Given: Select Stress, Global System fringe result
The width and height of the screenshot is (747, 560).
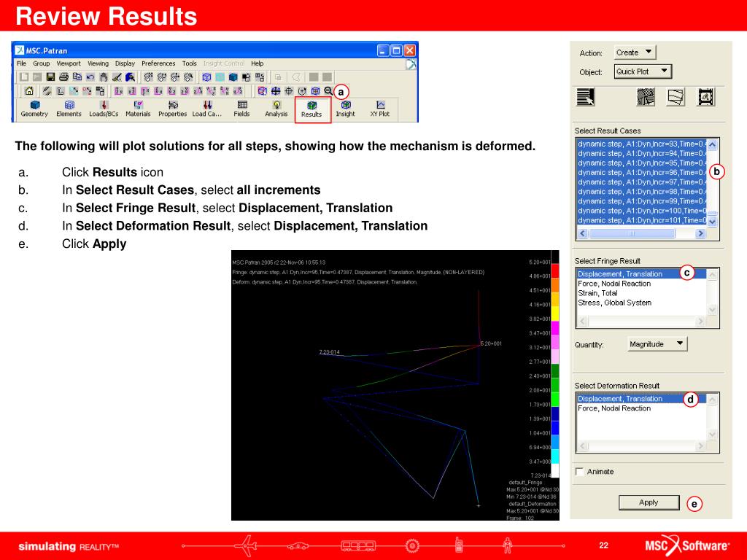Looking at the screenshot, I should [x=641, y=303].
